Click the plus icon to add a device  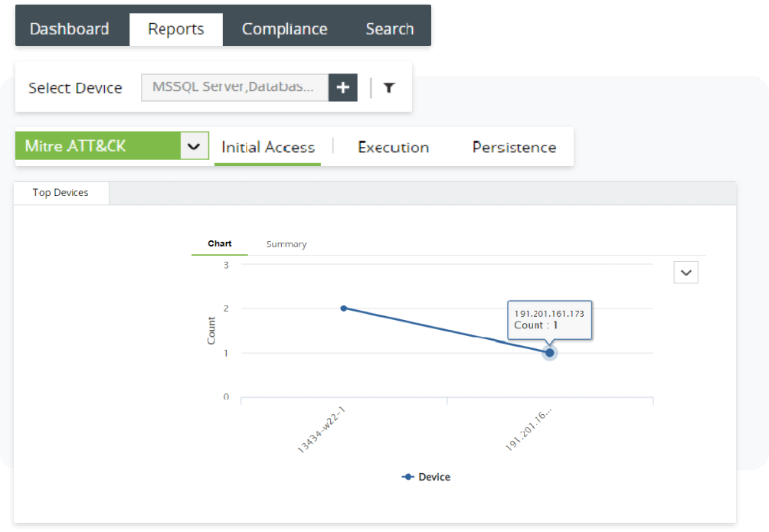click(x=342, y=87)
